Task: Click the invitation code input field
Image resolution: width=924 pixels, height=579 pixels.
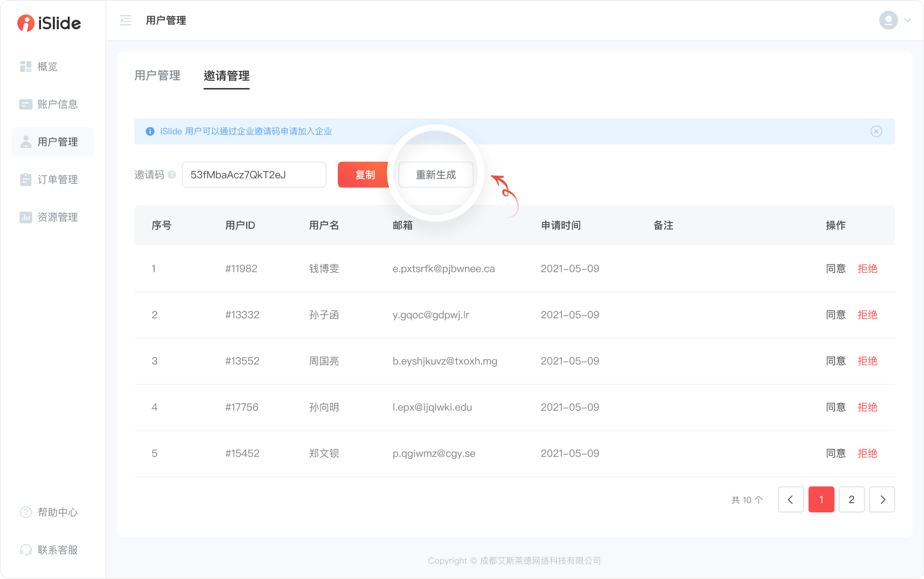Action: pos(254,175)
